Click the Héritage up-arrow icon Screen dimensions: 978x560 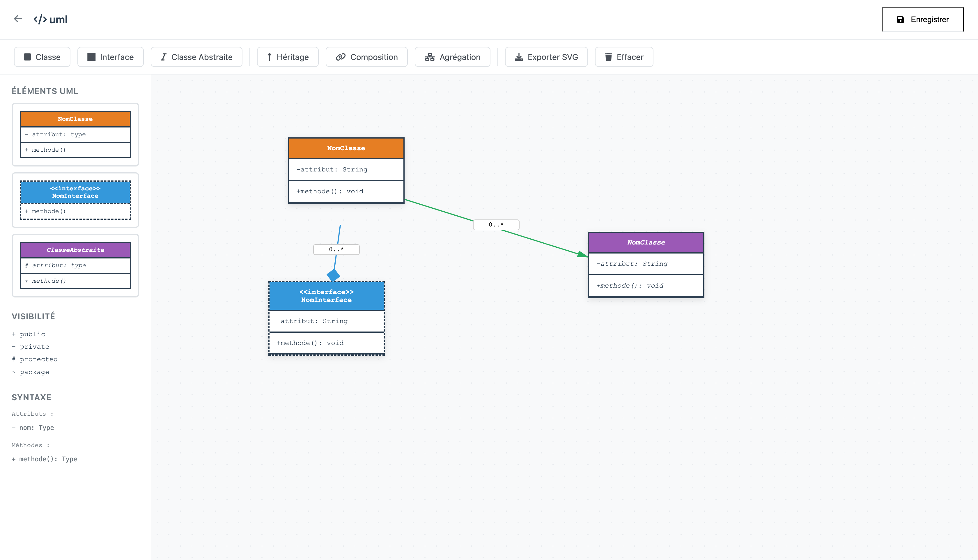(x=269, y=57)
